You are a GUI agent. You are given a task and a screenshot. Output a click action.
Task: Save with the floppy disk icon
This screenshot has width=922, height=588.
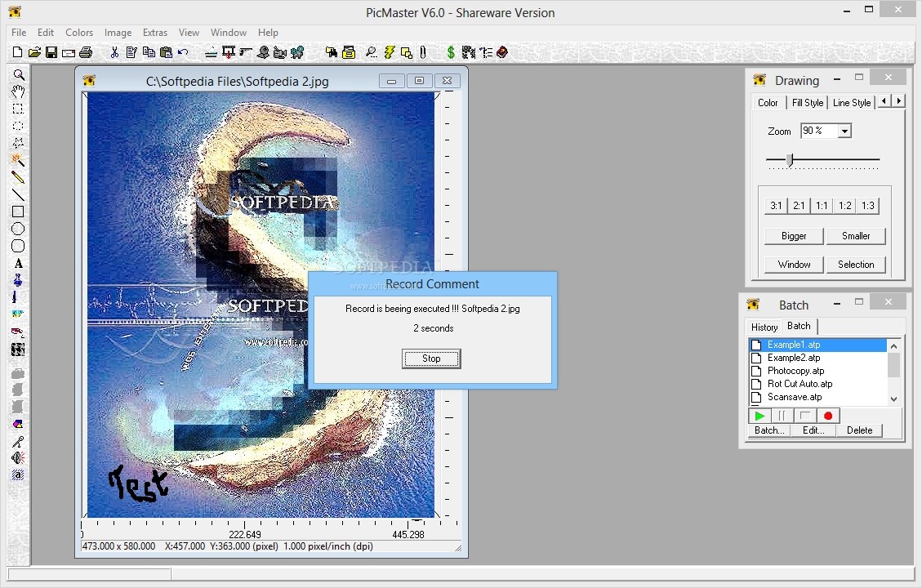pos(51,52)
